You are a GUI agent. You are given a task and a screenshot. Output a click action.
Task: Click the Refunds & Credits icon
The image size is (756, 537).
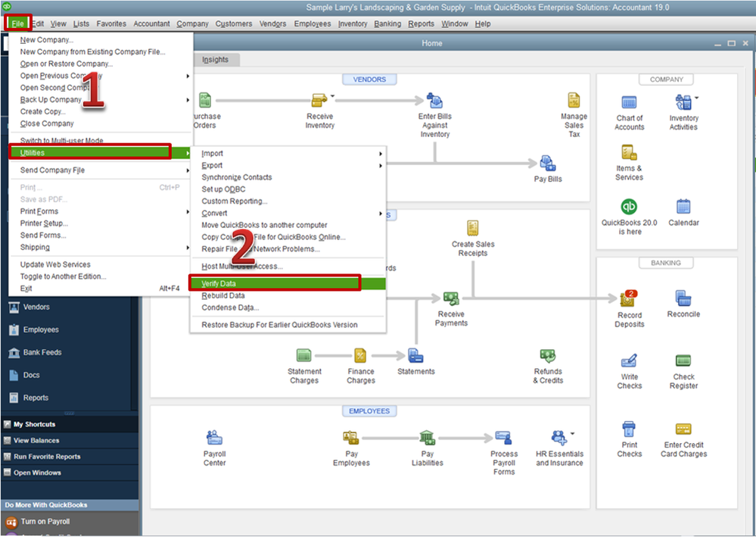coord(548,356)
